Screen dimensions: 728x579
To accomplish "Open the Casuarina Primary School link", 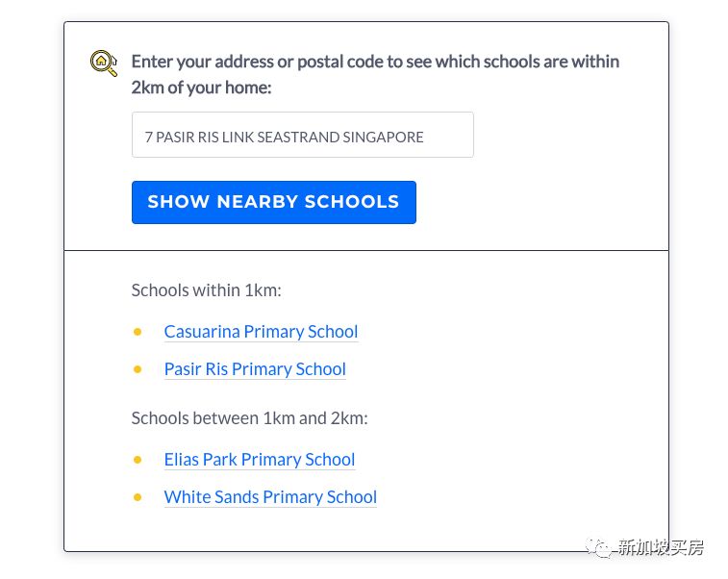I will pyautogui.click(x=261, y=332).
